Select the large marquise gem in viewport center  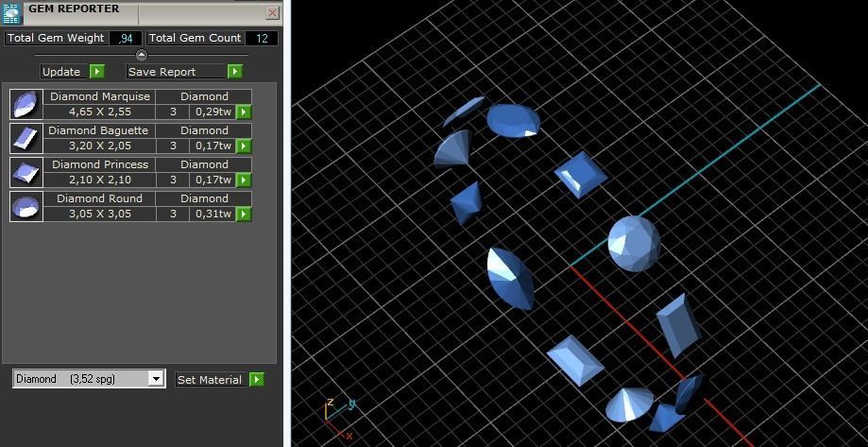pyautogui.click(x=510, y=279)
